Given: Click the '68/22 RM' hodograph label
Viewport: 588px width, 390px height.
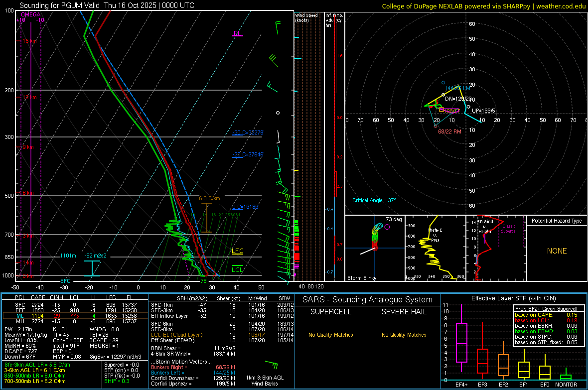Looking at the screenshot, I should coord(449,131).
